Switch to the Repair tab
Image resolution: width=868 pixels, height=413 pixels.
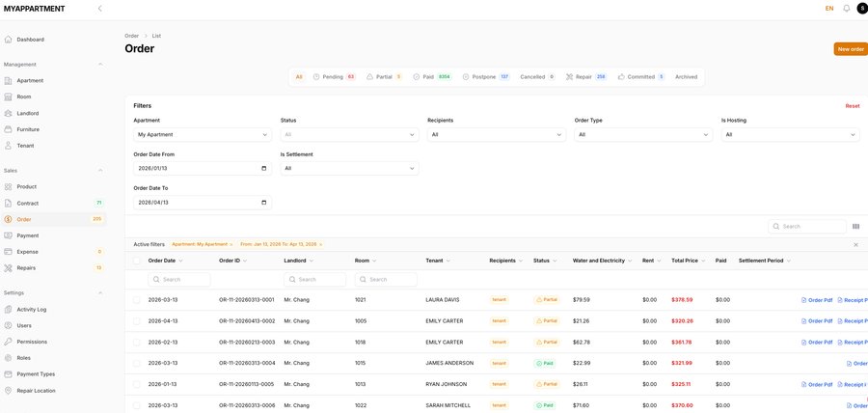click(x=586, y=77)
